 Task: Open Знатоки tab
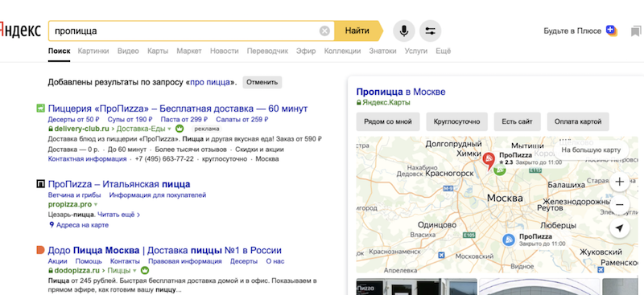[382, 51]
